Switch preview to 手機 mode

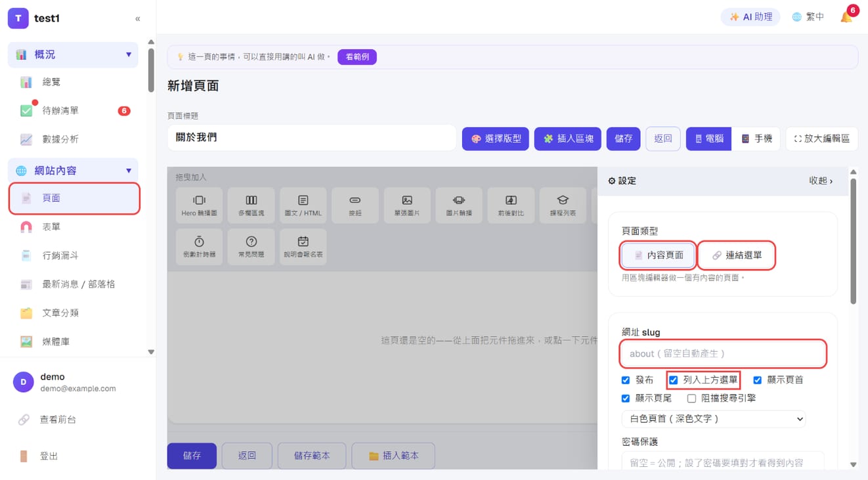click(x=756, y=139)
